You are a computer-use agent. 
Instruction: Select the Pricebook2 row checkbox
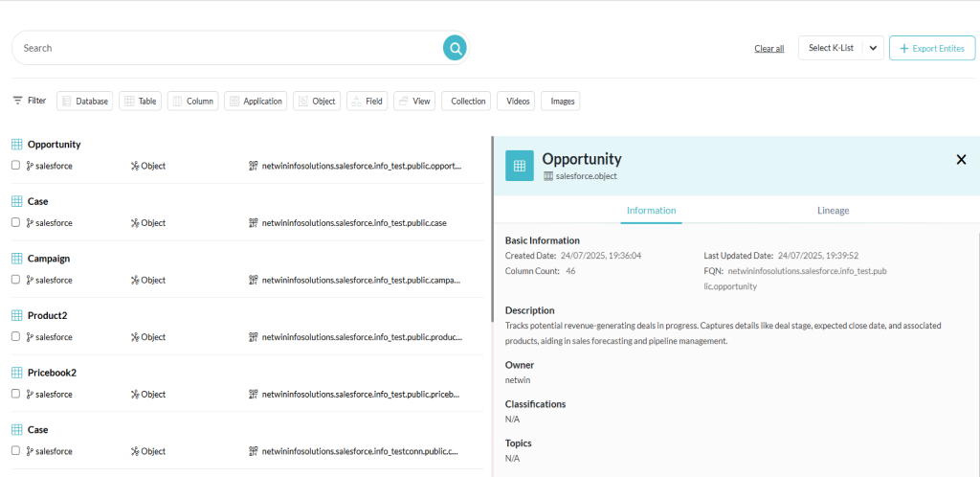click(15, 394)
